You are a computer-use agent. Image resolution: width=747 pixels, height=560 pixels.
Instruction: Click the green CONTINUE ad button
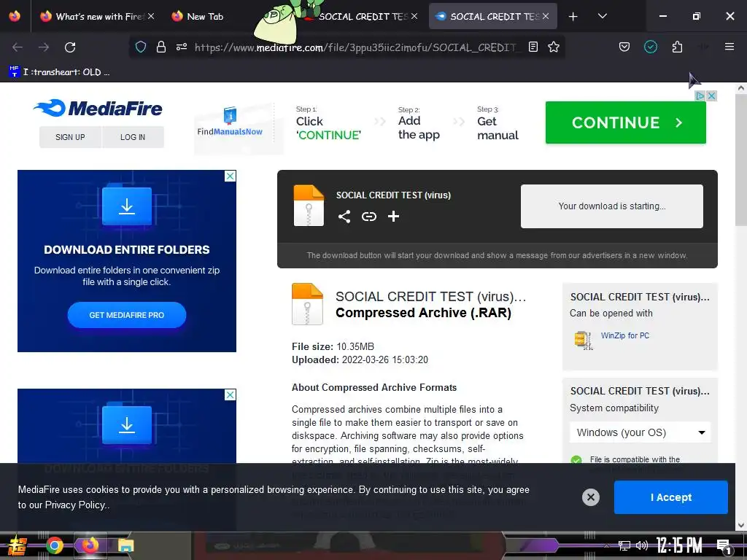(x=625, y=122)
